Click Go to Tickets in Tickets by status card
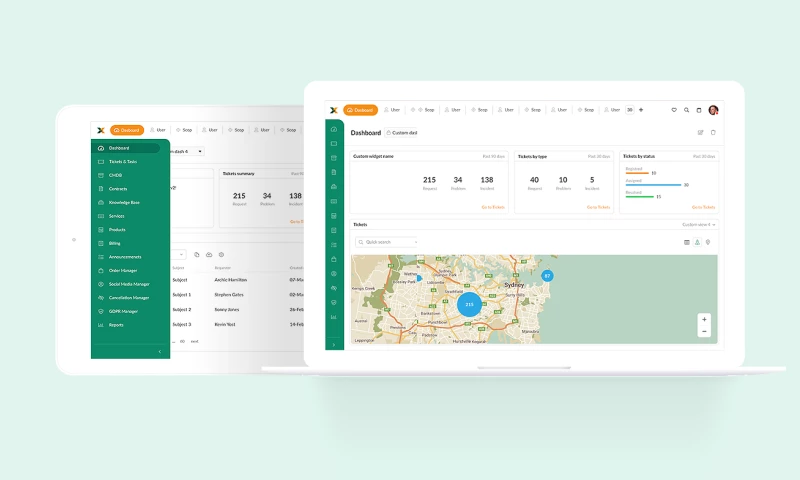Viewport: 800px width, 480px height. tap(704, 207)
